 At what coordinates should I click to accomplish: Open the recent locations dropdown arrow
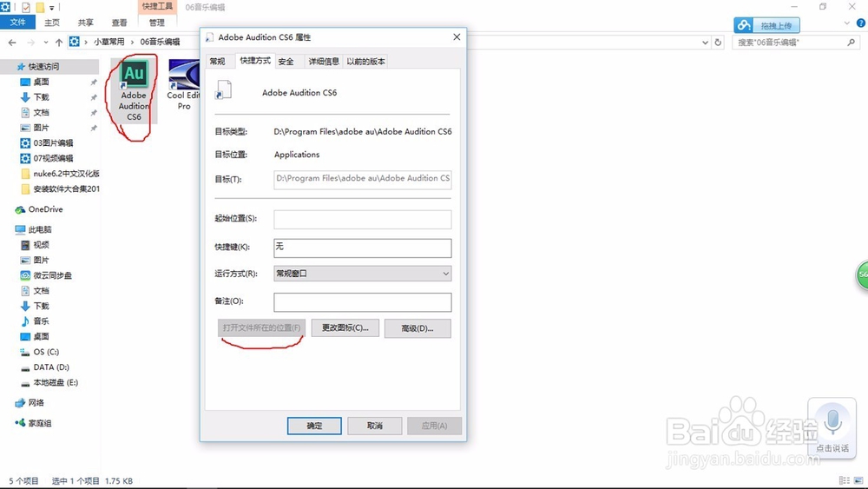(x=46, y=42)
